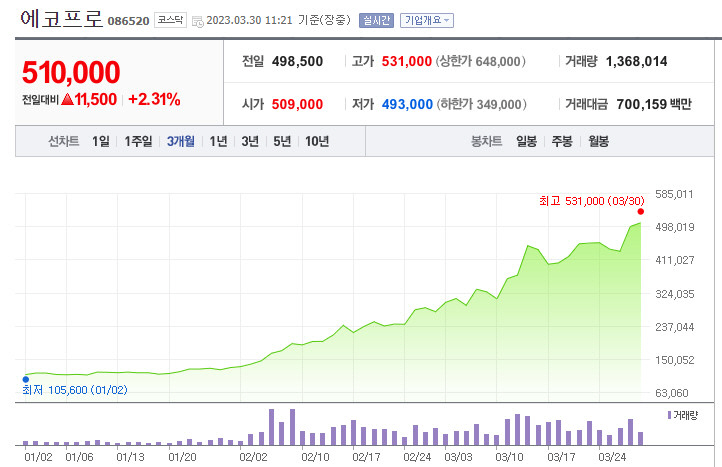Click the red highest-price marker dot
722x467 pixels.
[x=640, y=211]
